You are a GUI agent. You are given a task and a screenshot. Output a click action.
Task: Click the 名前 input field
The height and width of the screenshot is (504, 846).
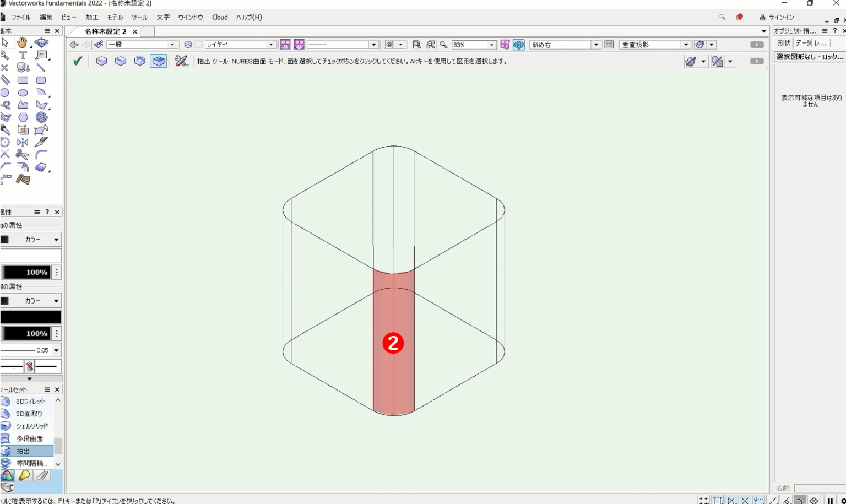[x=820, y=488]
